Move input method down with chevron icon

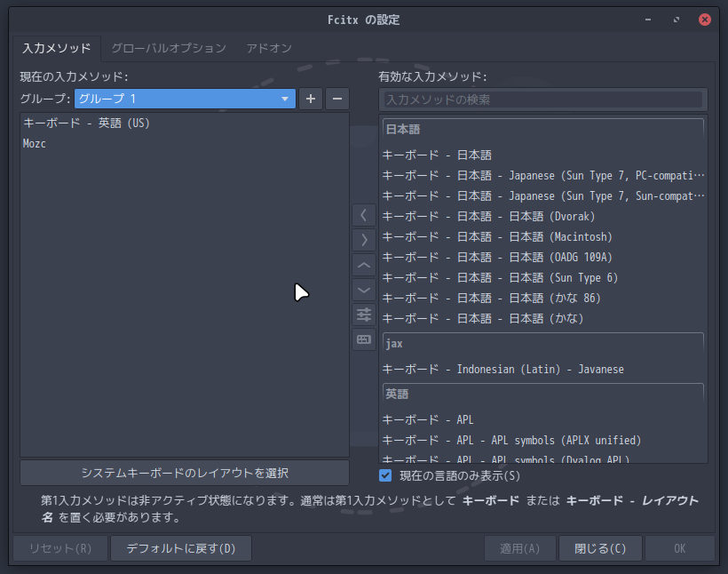(x=364, y=290)
